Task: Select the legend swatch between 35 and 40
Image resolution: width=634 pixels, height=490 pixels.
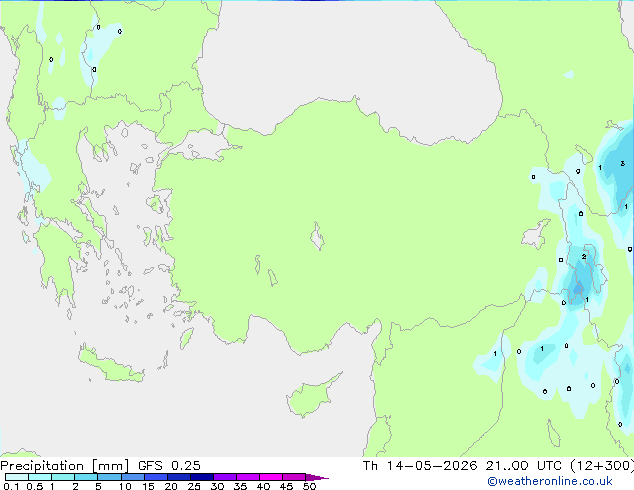Action: coord(248,477)
